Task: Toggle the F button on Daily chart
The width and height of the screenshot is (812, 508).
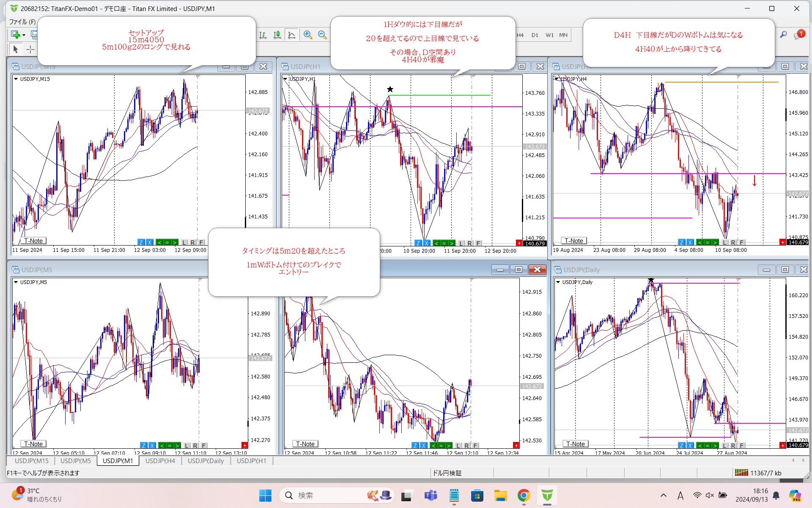Action: click(x=742, y=445)
